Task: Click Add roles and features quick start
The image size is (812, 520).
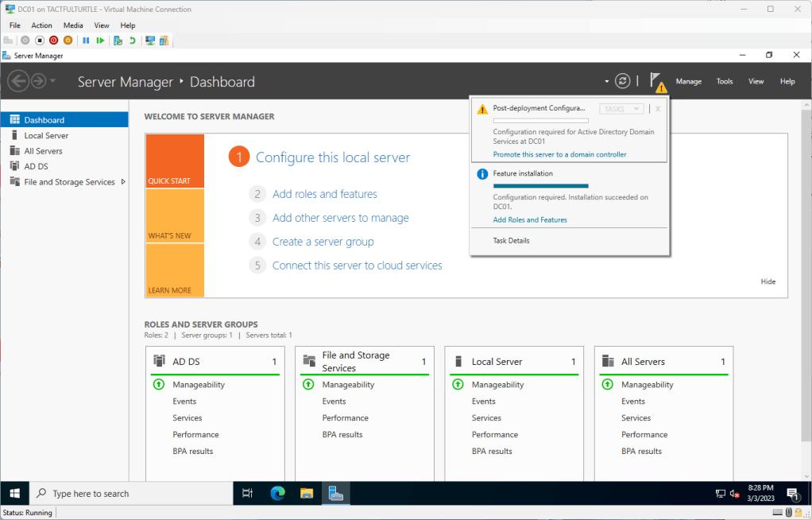Action: 324,194
